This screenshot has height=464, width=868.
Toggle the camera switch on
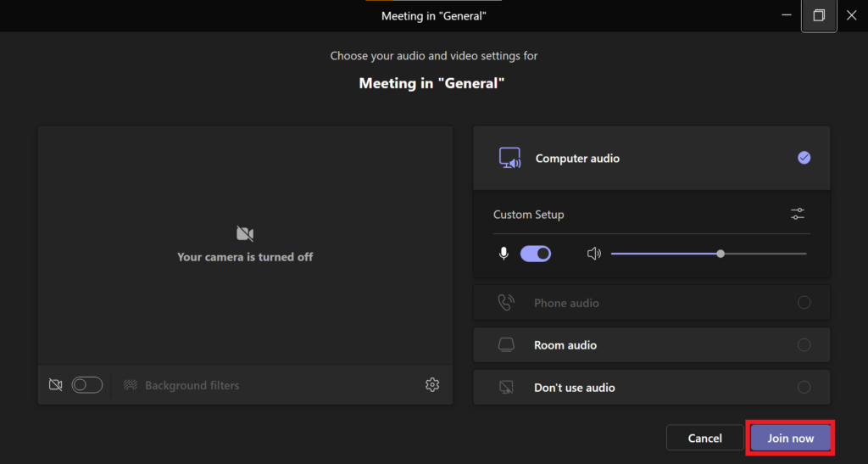point(87,385)
